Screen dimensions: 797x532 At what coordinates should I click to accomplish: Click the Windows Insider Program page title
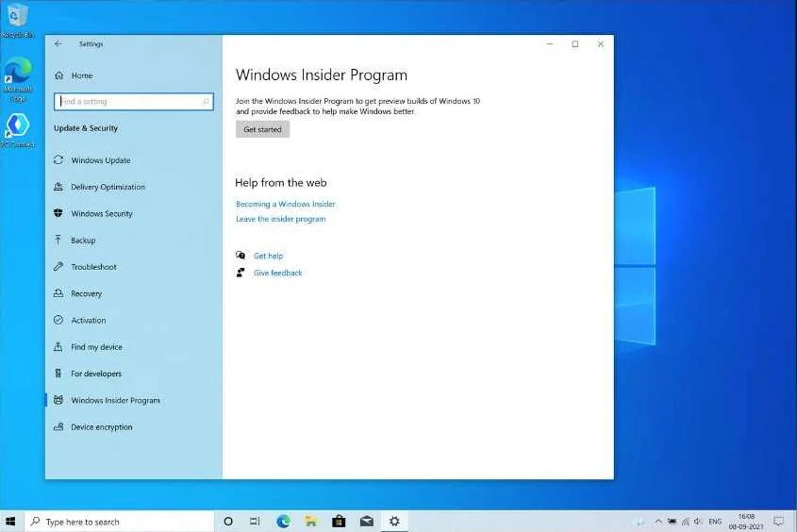[322, 75]
